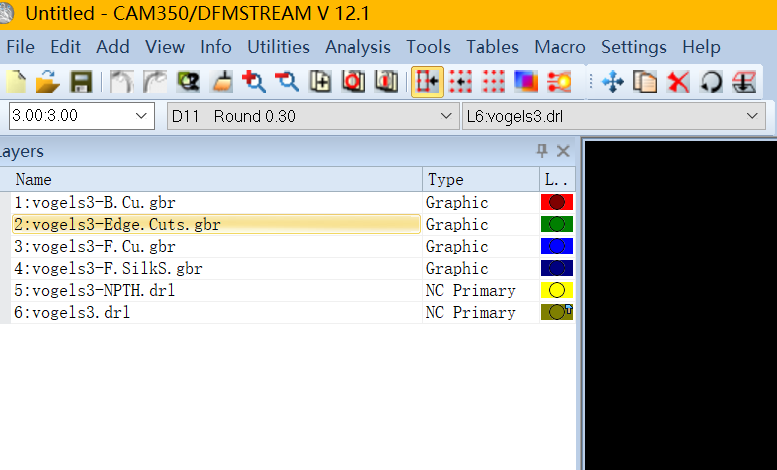Open the Macro menu
The width and height of the screenshot is (777, 470).
coord(560,47)
